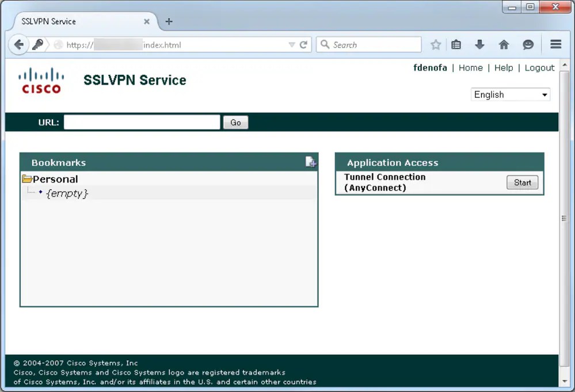Reload the page with the refresh icon
The image size is (575, 392).
tap(304, 44)
